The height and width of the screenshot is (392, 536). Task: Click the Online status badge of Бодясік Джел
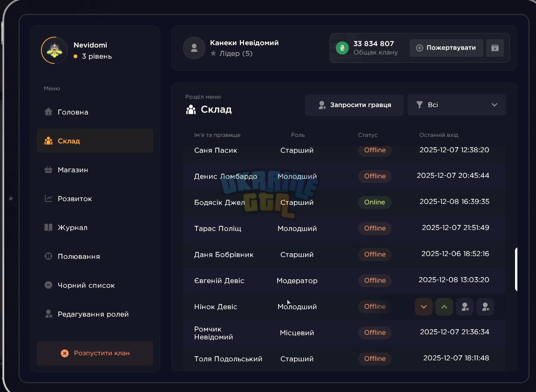(375, 203)
